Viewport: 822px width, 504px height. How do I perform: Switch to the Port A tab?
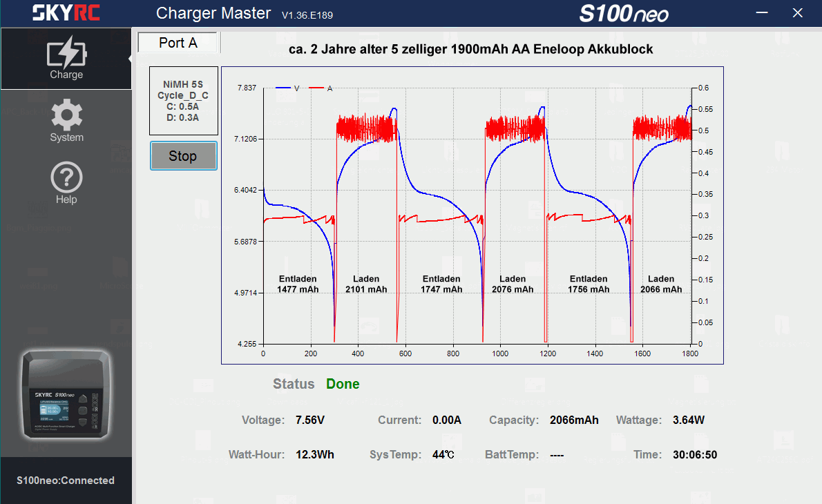point(178,43)
